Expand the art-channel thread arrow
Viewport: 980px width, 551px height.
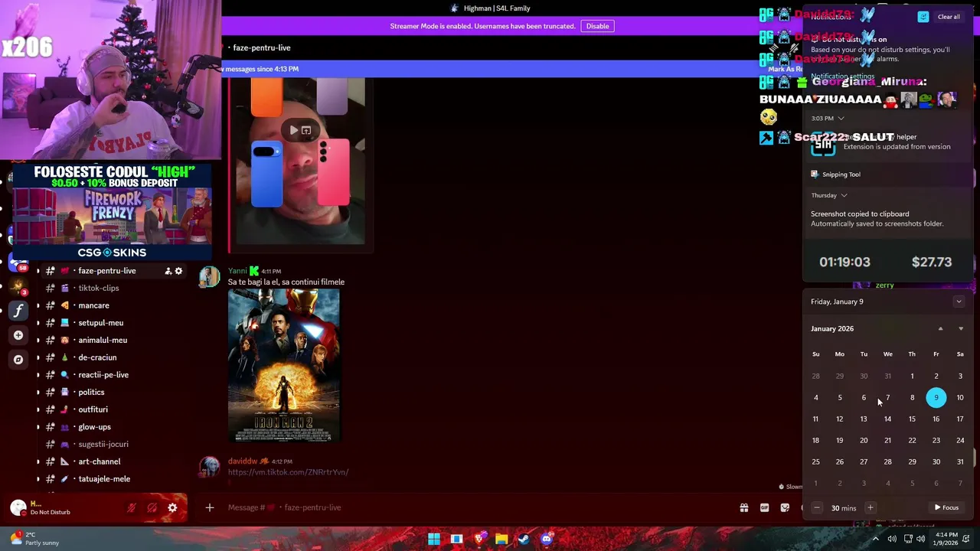pos(38,461)
